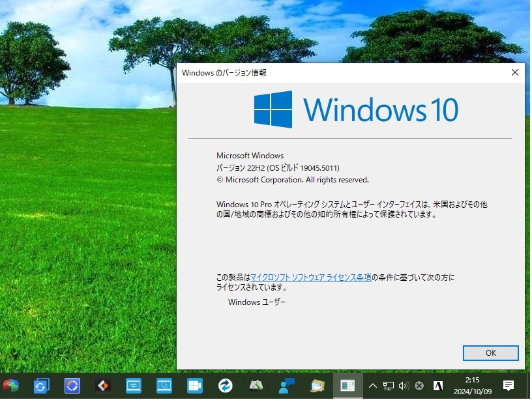Open the blue dual-screen laptop taskbar icon

click(x=164, y=386)
